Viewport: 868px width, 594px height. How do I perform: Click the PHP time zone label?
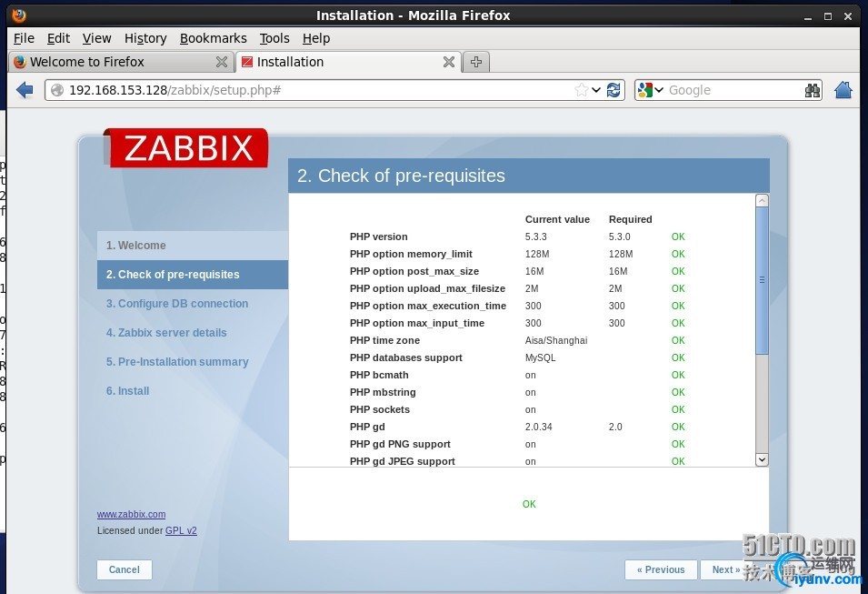click(384, 340)
